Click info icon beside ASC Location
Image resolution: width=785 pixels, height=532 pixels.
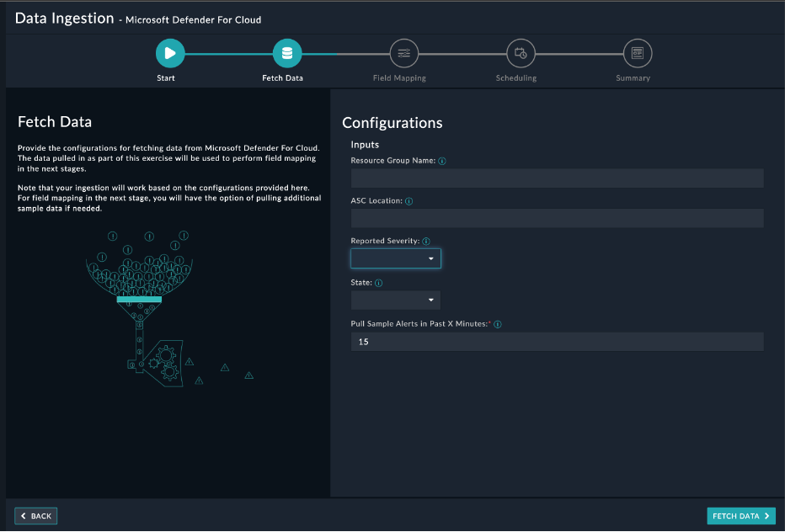coord(409,201)
